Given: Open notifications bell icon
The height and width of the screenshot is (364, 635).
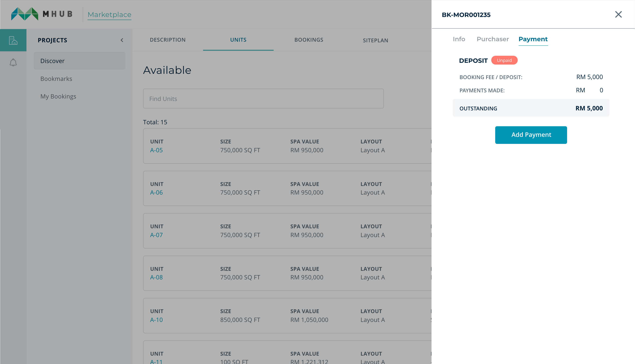Looking at the screenshot, I should 13,63.
